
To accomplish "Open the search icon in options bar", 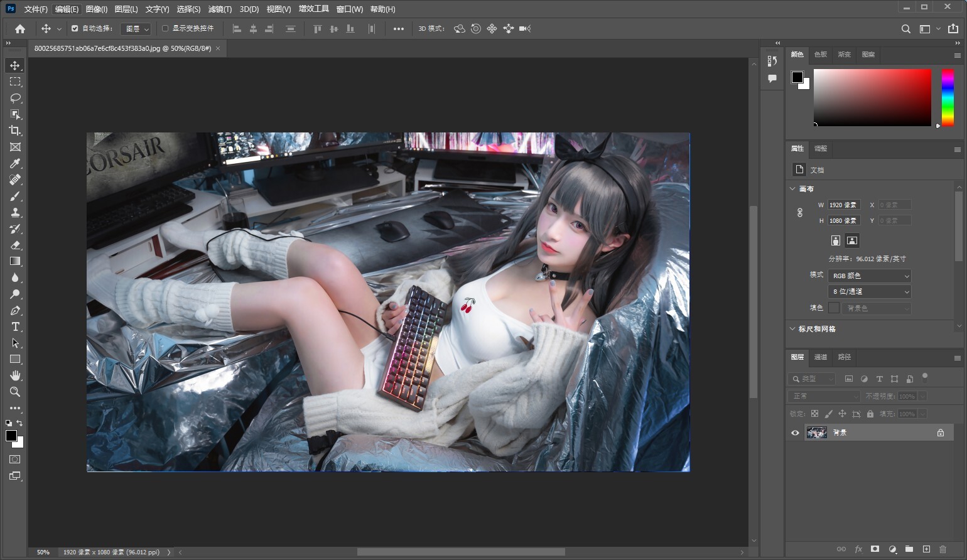I will (905, 29).
